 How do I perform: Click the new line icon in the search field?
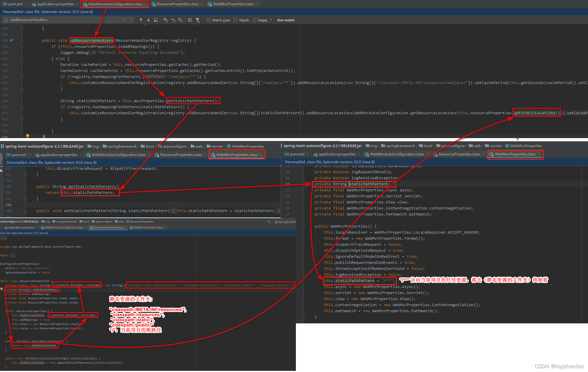coord(123,20)
